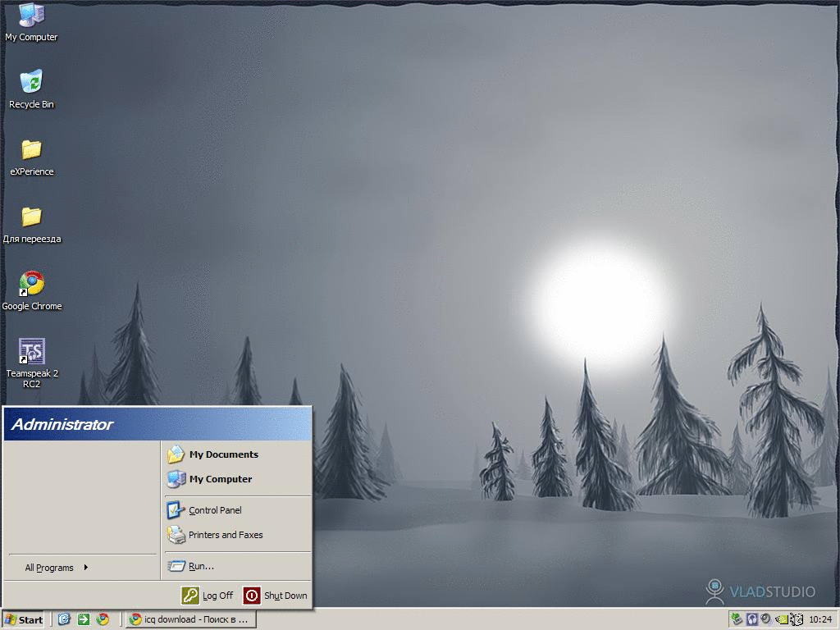Select the Recycle Bin desktop icon

31,89
